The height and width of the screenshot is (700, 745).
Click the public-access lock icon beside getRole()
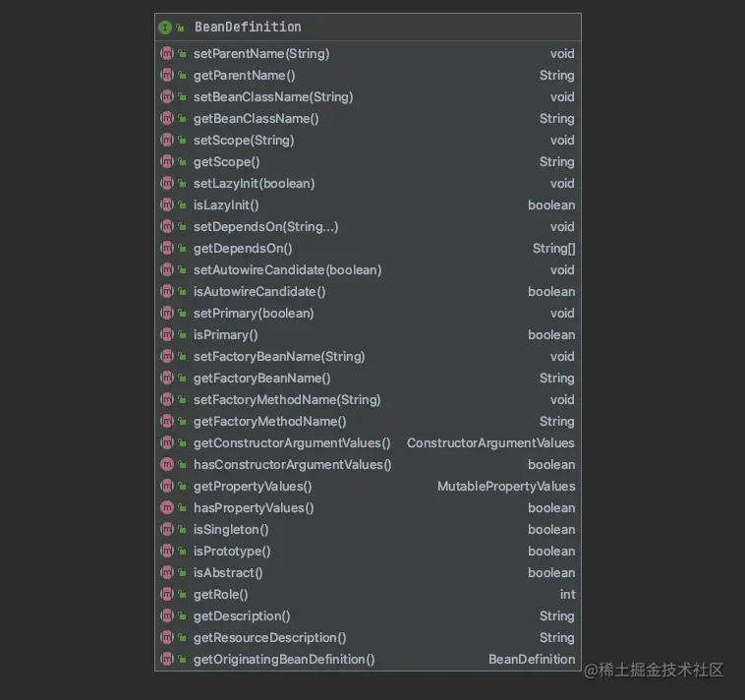click(182, 594)
